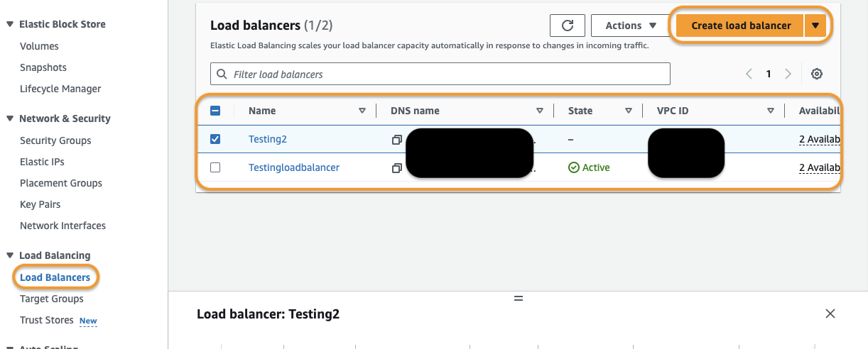Image resolution: width=868 pixels, height=349 pixels.
Task: Check the Testingloadbalancer row checkbox
Action: pos(215,167)
